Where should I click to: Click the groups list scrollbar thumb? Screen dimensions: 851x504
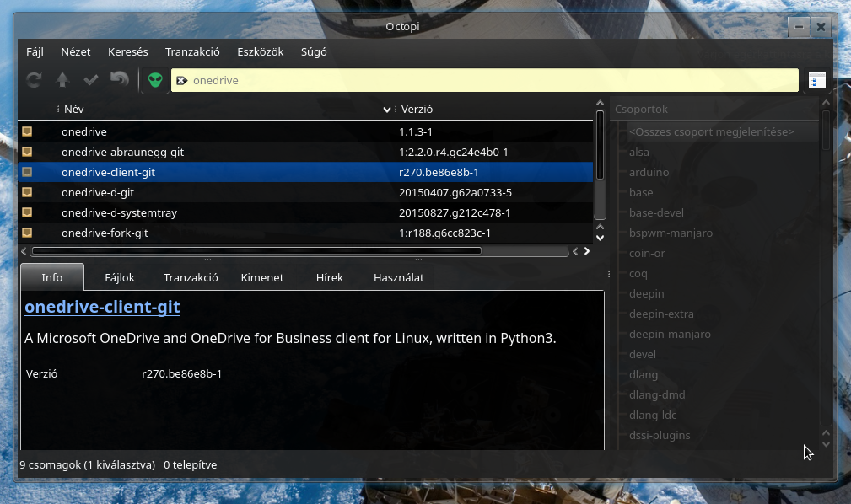826,129
